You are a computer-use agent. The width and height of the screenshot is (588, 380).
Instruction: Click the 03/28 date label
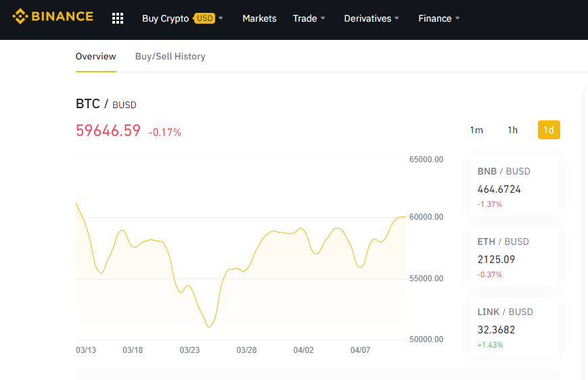coord(247,350)
